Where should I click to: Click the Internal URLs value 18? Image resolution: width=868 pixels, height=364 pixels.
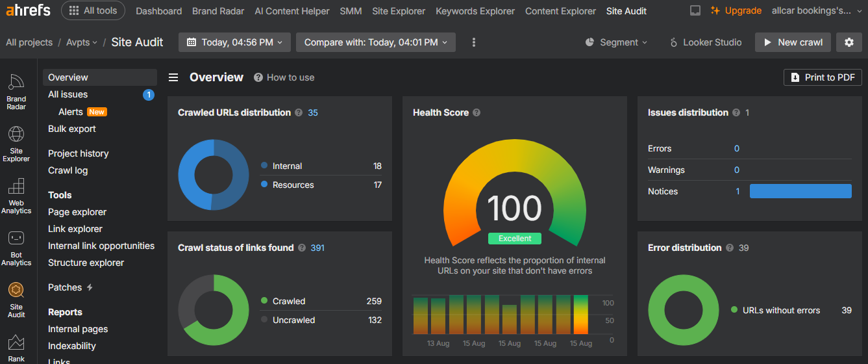(x=377, y=166)
